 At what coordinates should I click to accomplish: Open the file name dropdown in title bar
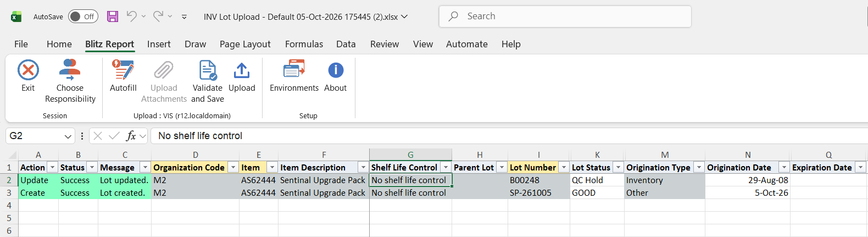tap(404, 16)
